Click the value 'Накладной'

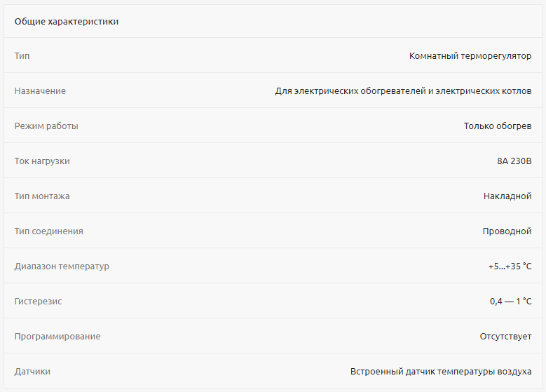507,196
